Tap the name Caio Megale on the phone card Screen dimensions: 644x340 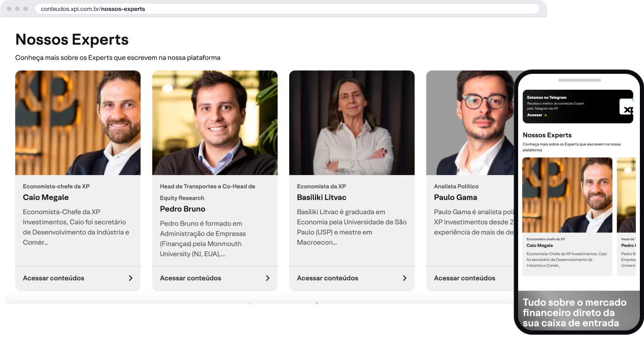point(540,245)
